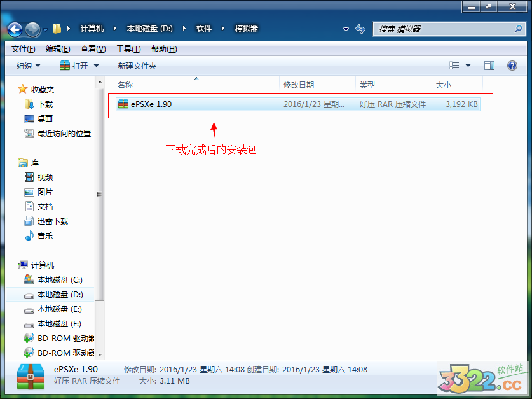Open the 文档 library
Image resolution: width=532 pixels, height=399 pixels.
coord(39,206)
